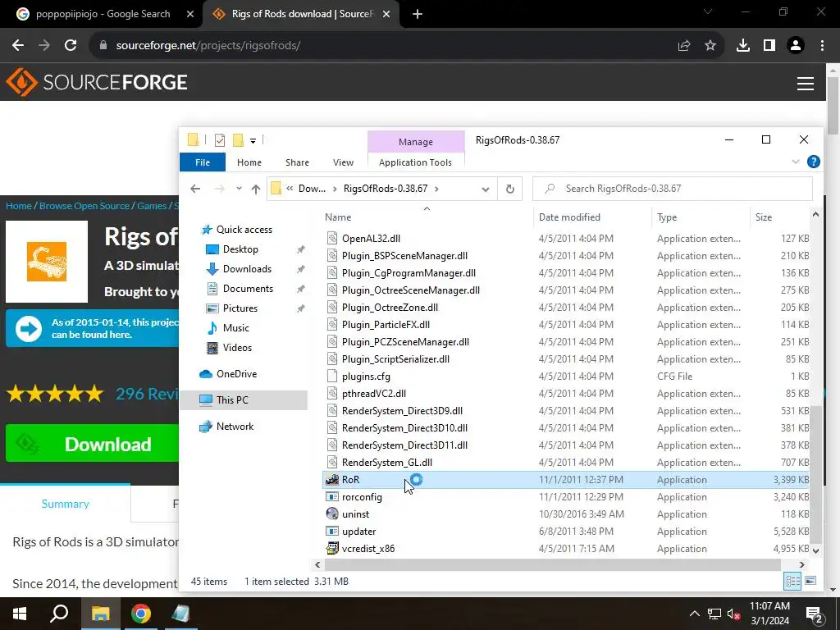Click the green Download button
The height and width of the screenshot is (630, 840).
click(92, 444)
